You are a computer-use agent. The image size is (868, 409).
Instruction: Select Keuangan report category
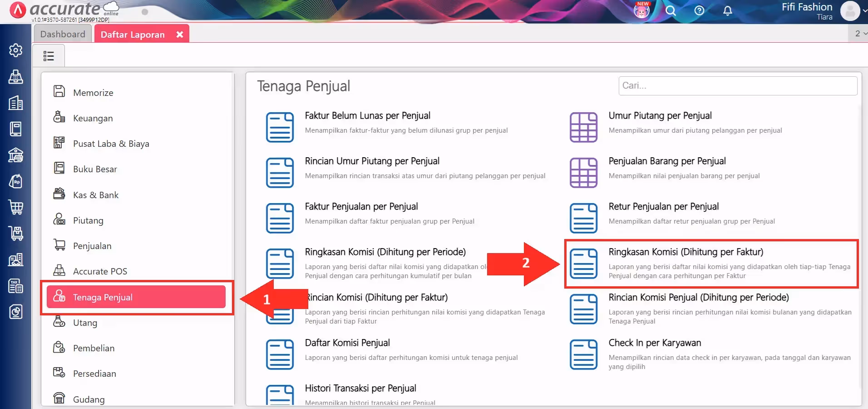pos(136,118)
